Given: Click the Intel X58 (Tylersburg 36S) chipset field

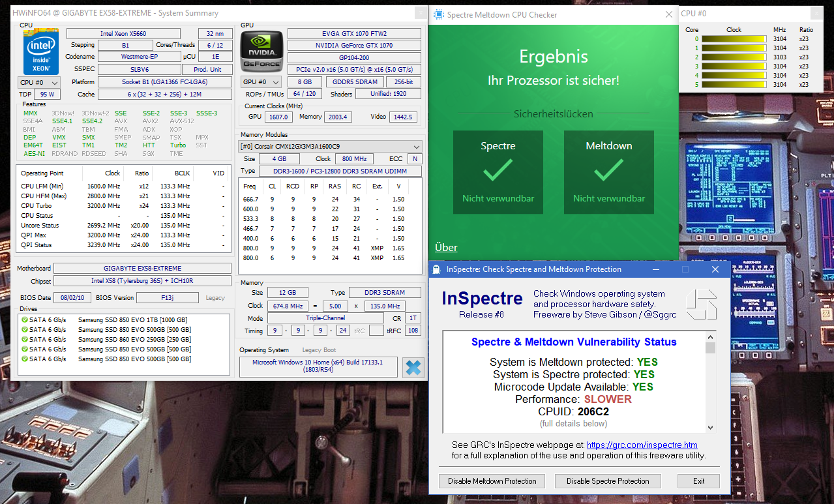Looking at the screenshot, I should [143, 281].
